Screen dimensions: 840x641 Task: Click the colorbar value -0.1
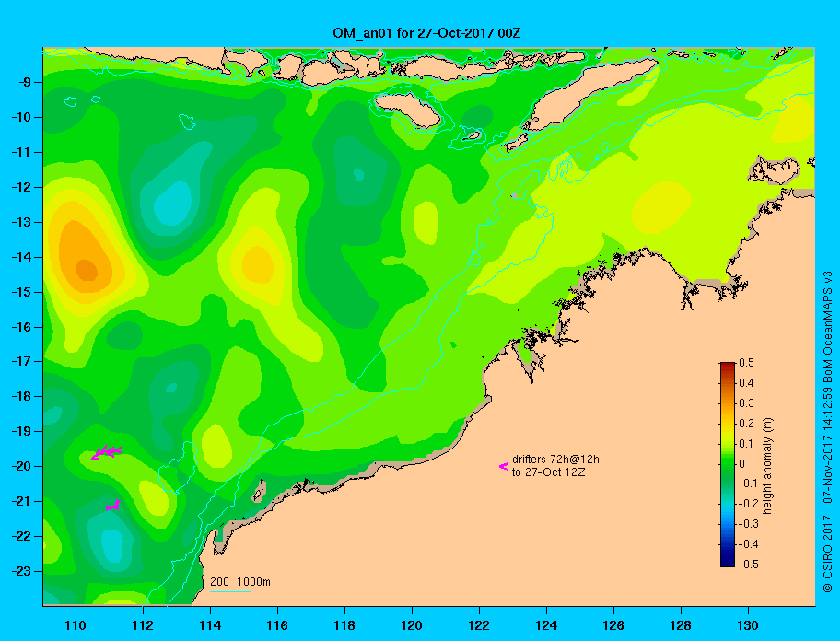748,484
